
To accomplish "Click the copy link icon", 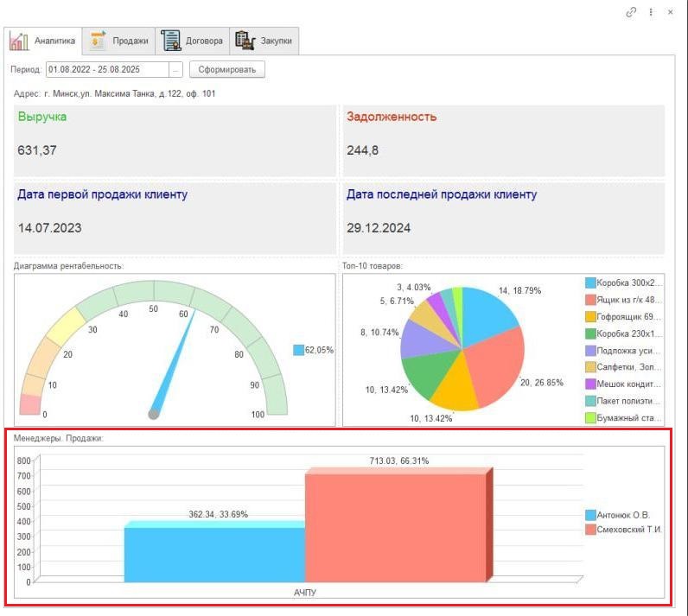I will pyautogui.click(x=632, y=12).
